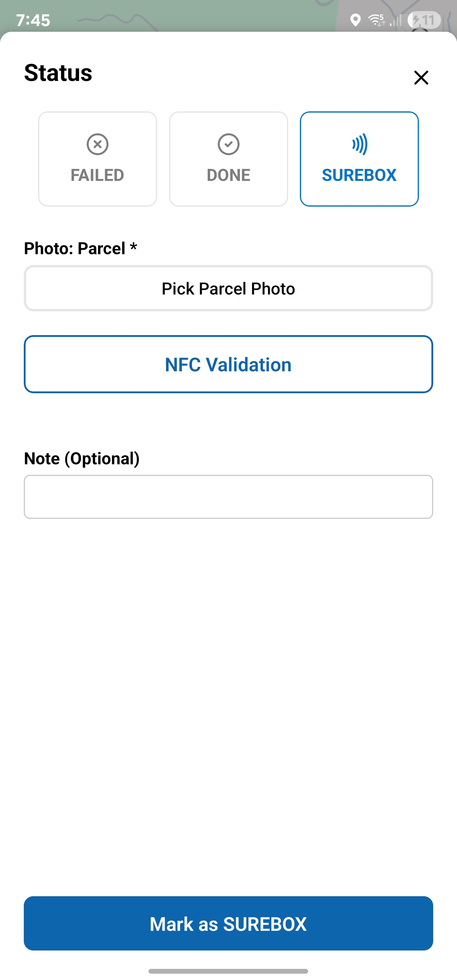
Task: Focus the optional note text field
Action: [x=228, y=496]
